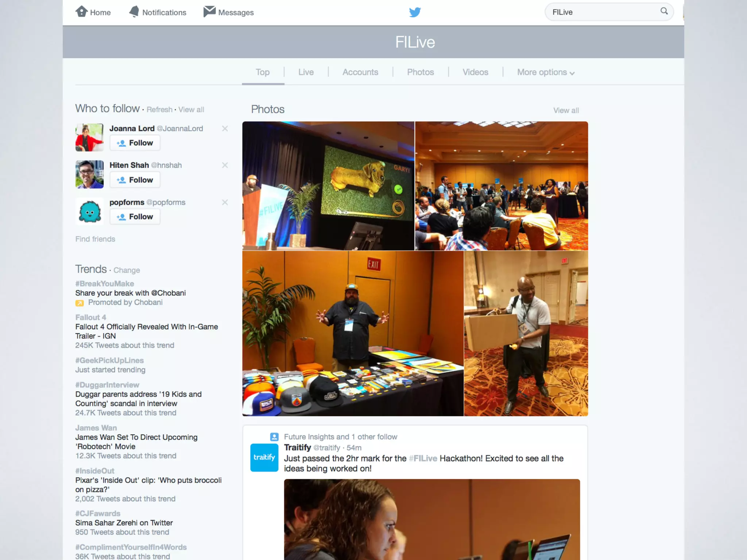Switch to the Live tab
This screenshot has width=747, height=560.
(x=306, y=73)
